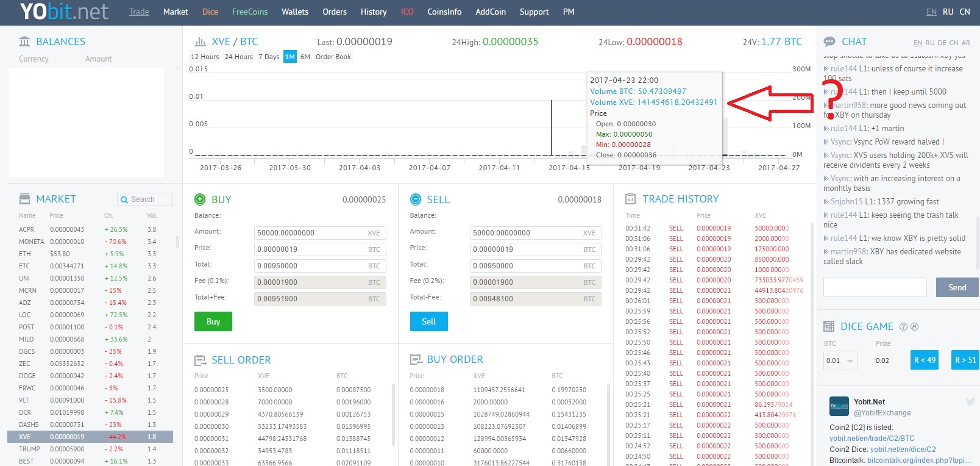The height and width of the screenshot is (466, 980).
Task: Click the Sell Order list icon
Action: (x=200, y=360)
